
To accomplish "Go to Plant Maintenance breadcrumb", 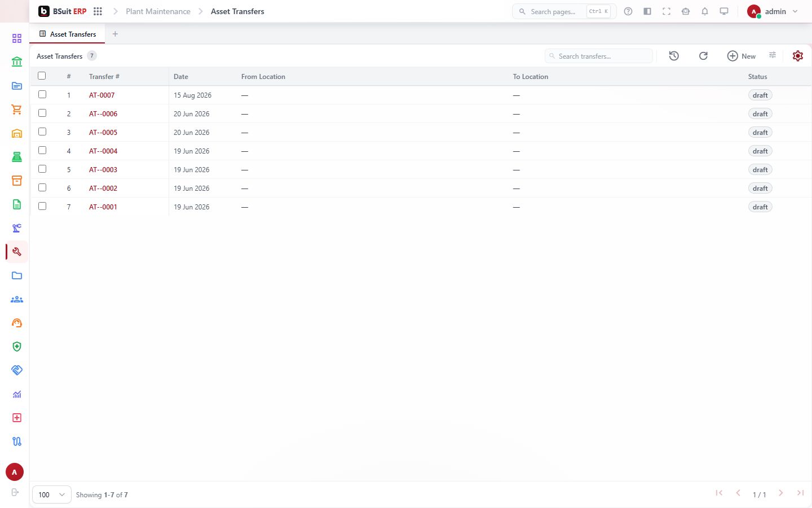I will [x=158, y=11].
